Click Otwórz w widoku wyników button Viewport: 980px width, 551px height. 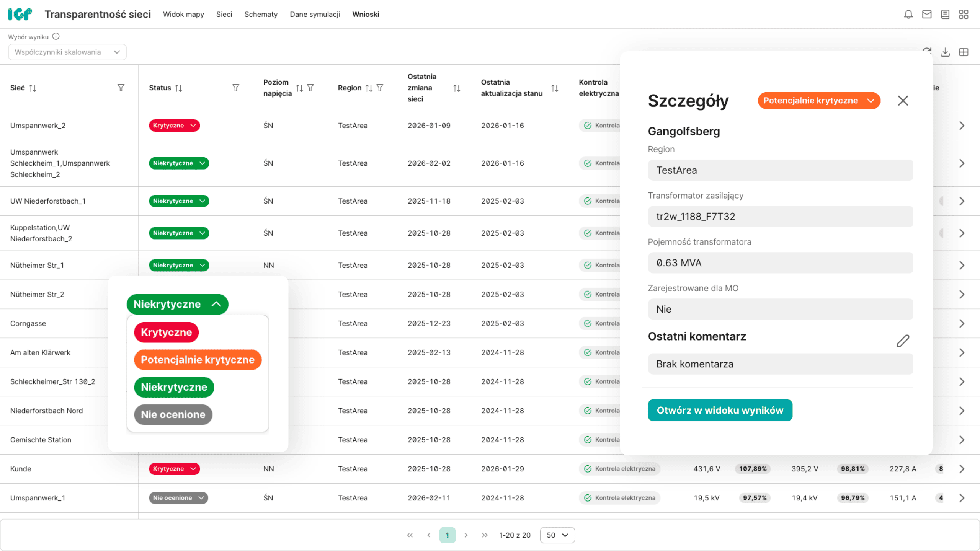pos(720,410)
